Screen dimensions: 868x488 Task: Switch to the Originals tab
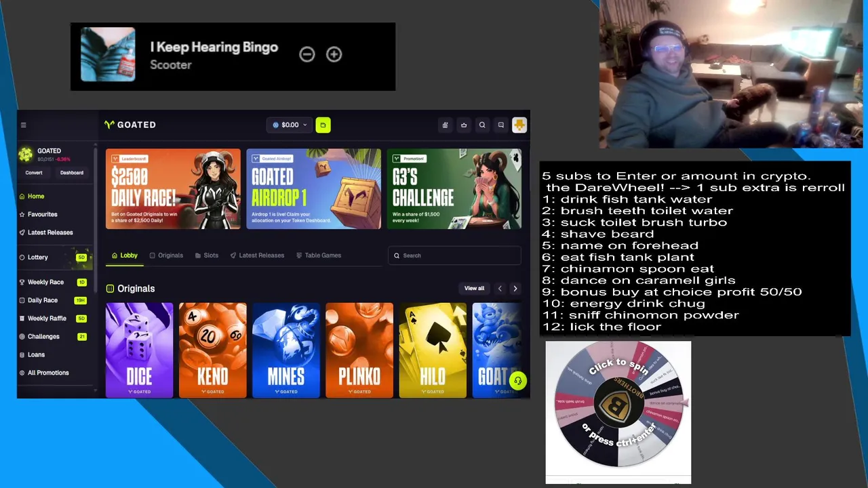pyautogui.click(x=166, y=256)
